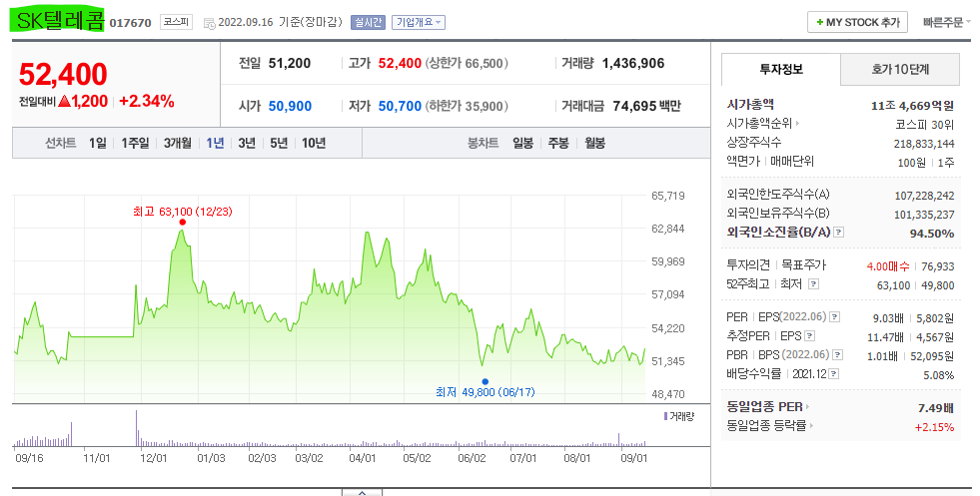Select the 1년 line chart period
Viewport: 980px width, 496px height.
[x=215, y=143]
